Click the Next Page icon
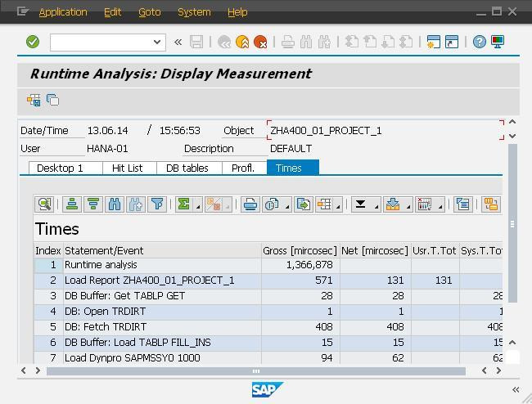 [x=388, y=42]
